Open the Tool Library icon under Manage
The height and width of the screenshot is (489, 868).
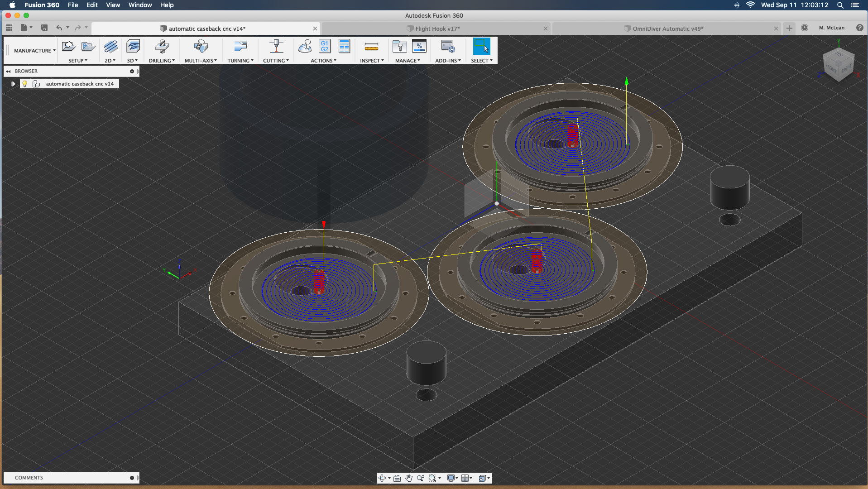[x=399, y=47]
